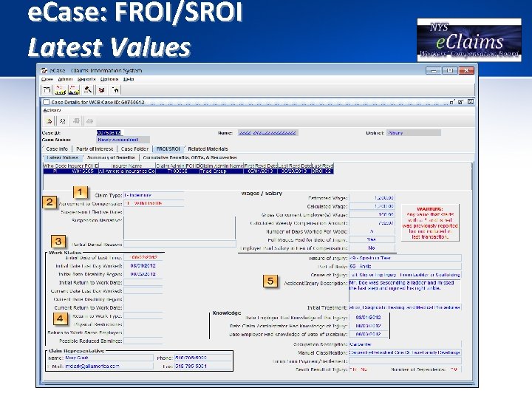Open the Reports menu
The image size is (532, 399).
[x=86, y=79]
